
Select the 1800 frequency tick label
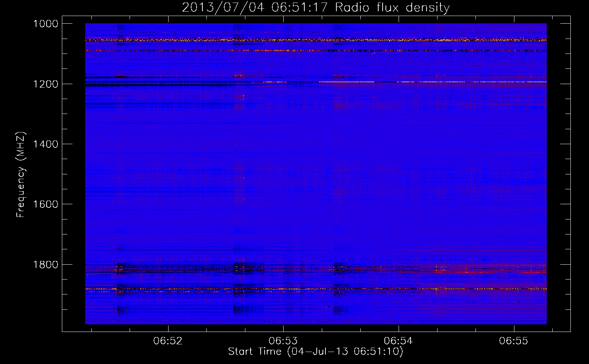pyautogui.click(x=46, y=265)
